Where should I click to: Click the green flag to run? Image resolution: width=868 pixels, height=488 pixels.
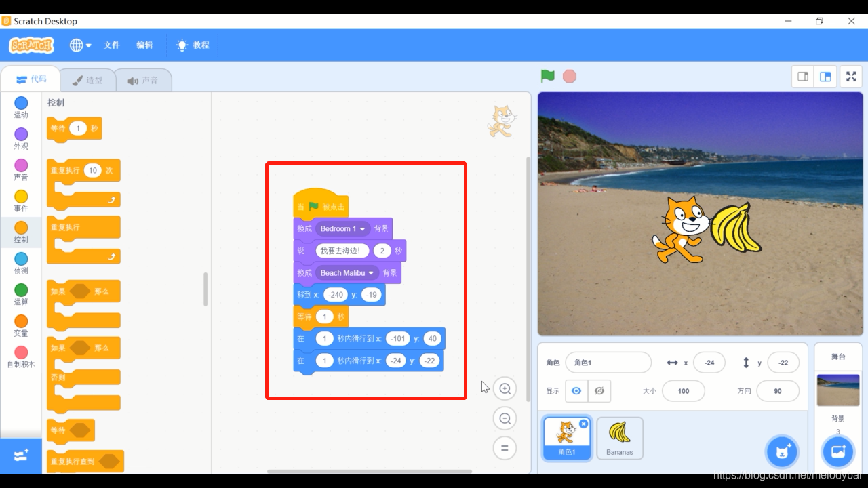[x=548, y=76]
